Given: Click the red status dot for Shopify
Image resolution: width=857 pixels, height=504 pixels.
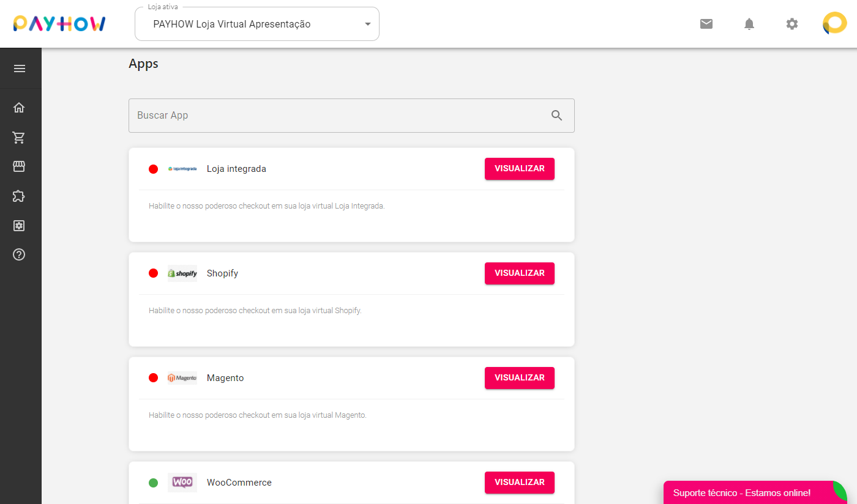Looking at the screenshot, I should [x=154, y=273].
